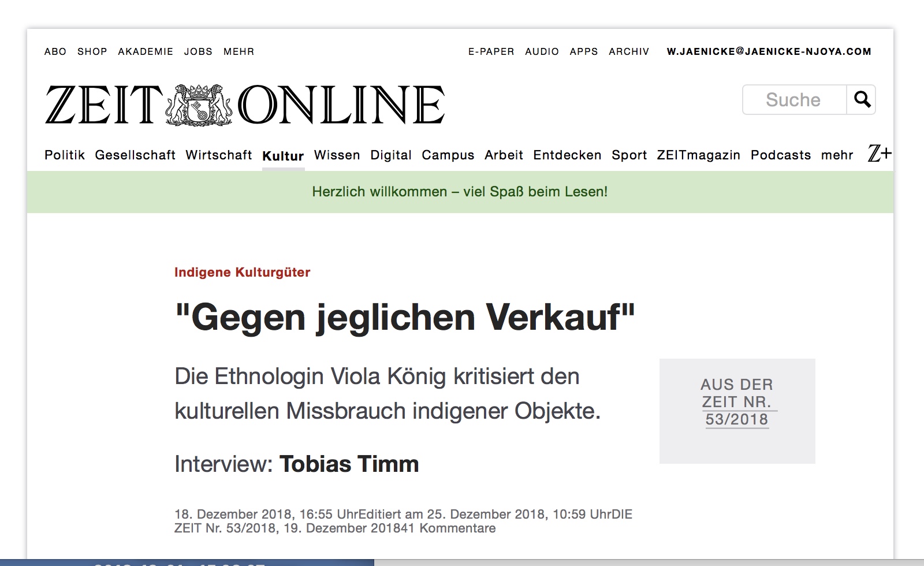Open the ARCHIV link
This screenshot has height=566, width=924.
(x=629, y=51)
